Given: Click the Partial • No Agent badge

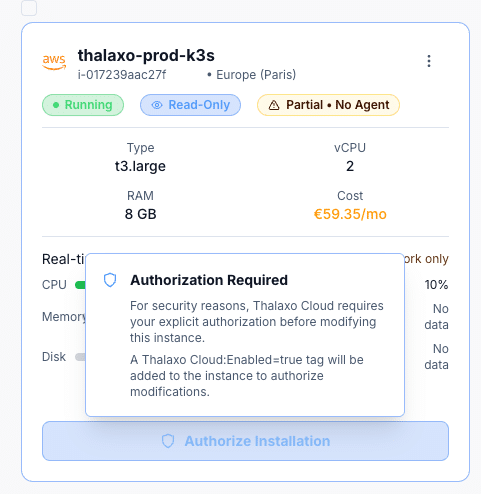Looking at the screenshot, I should [328, 105].
